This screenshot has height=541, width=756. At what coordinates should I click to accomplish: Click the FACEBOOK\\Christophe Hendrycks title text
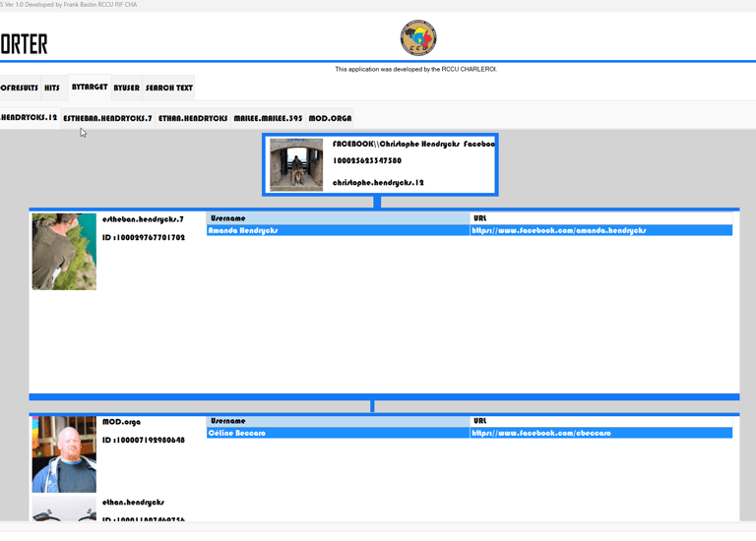[413, 144]
